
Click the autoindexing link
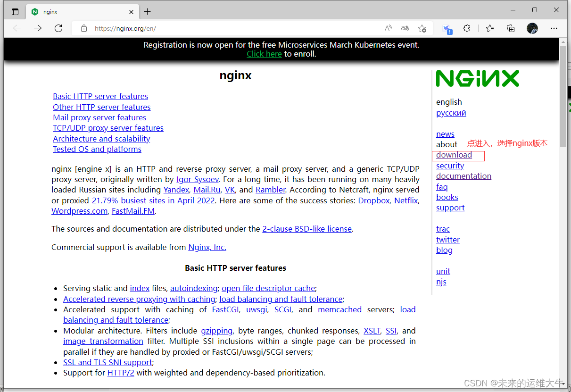194,288
